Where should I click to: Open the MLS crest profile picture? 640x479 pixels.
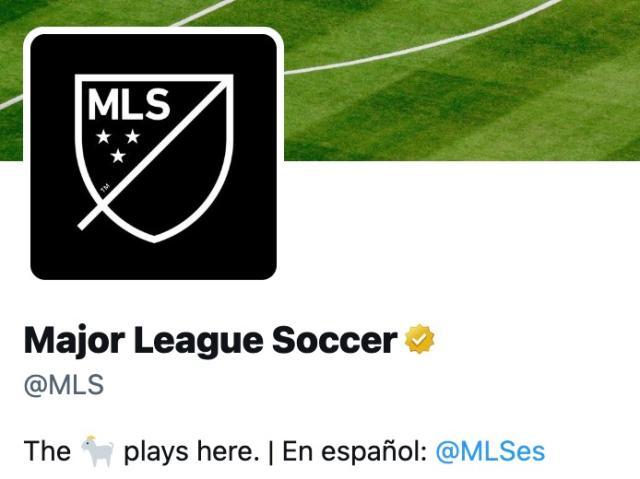(153, 157)
